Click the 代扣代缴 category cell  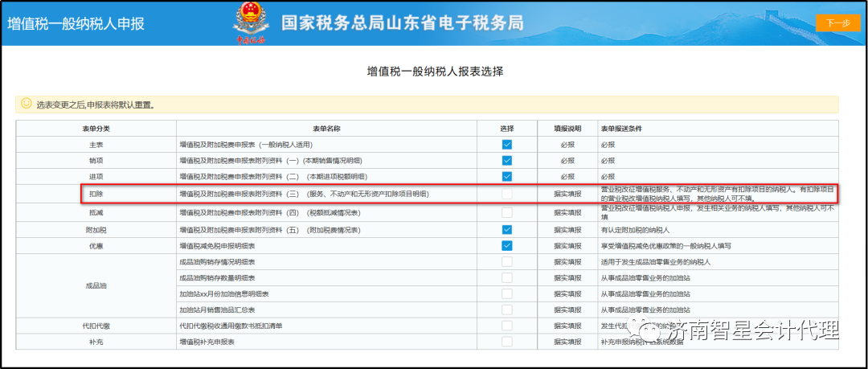tap(96, 326)
